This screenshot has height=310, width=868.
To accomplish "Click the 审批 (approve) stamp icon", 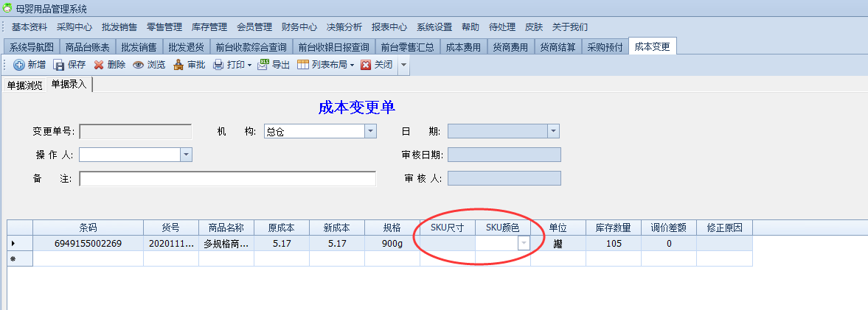I will [x=178, y=65].
